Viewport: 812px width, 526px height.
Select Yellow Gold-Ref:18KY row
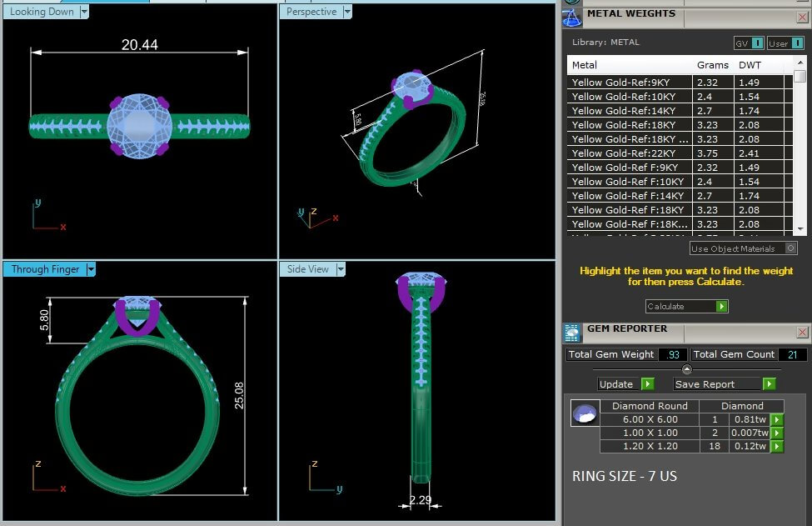tap(630, 125)
